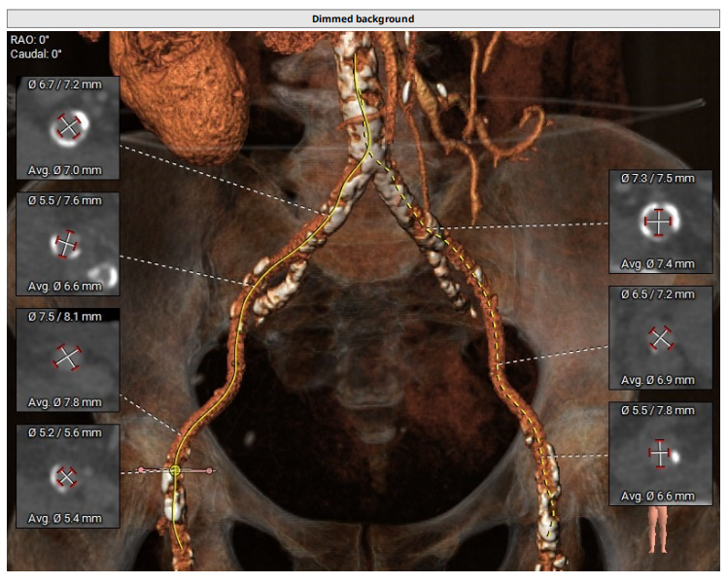Click the Ø 6.7 / 7.2 mm diameter label
The image size is (728, 583).
tap(67, 85)
